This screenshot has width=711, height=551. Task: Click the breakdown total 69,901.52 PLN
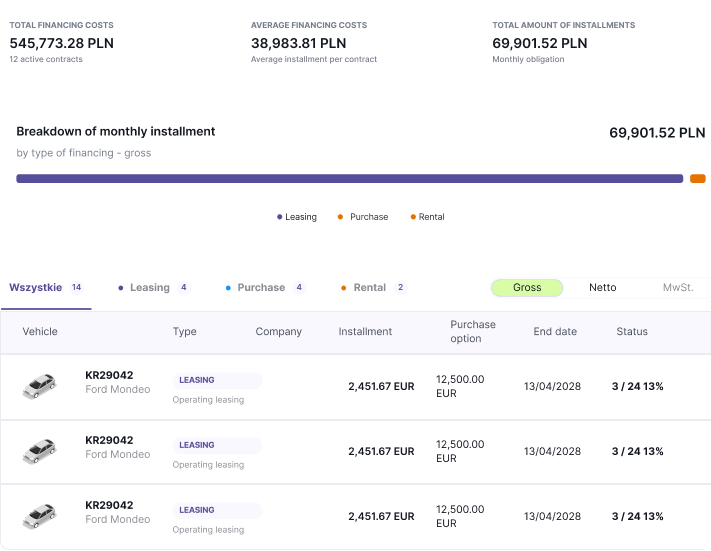pos(657,133)
